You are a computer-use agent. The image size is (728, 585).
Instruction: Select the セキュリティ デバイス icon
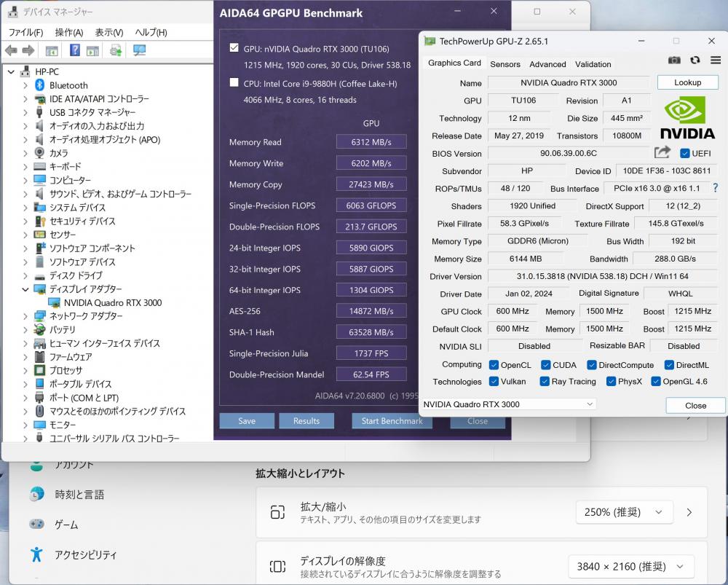pyautogui.click(x=40, y=221)
